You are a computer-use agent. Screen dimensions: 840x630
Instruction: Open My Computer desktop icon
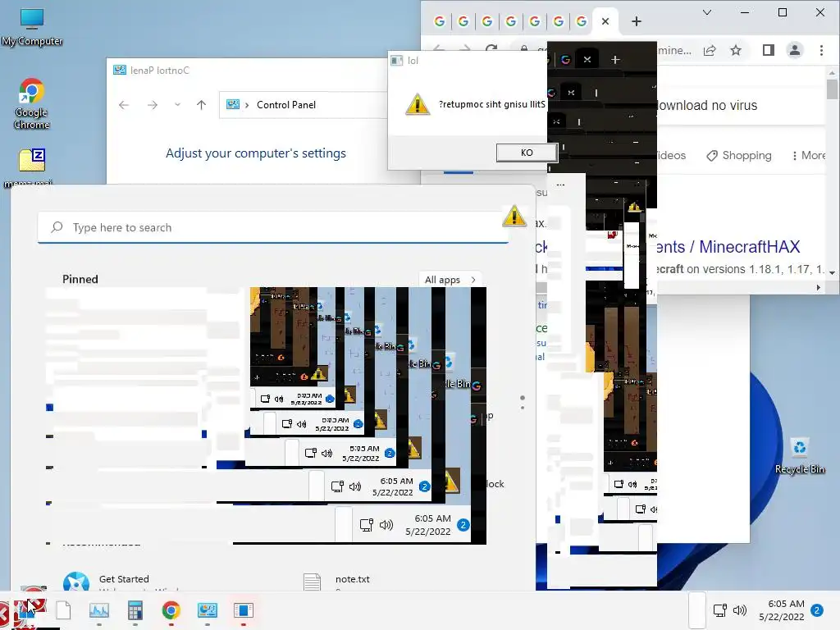tap(32, 27)
